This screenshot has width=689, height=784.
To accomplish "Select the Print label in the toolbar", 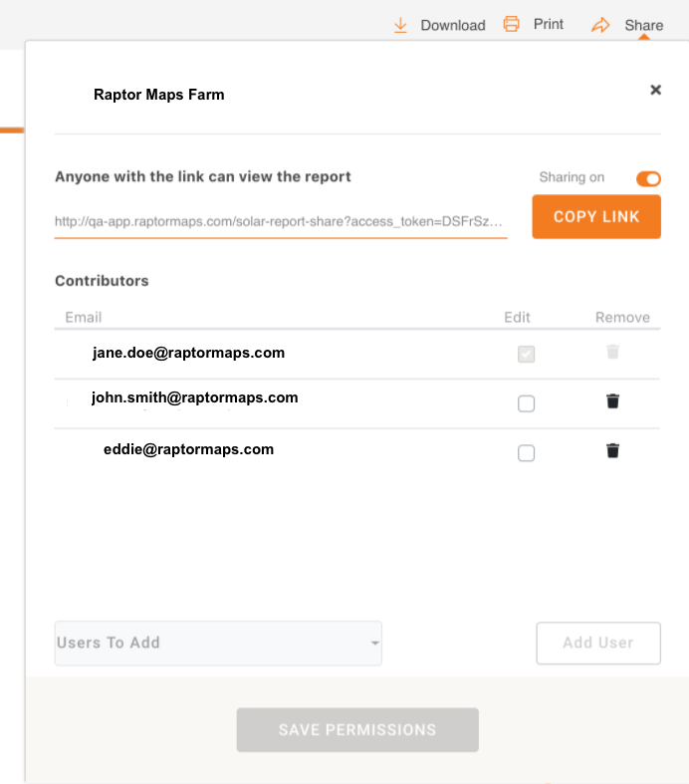I will tap(548, 24).
